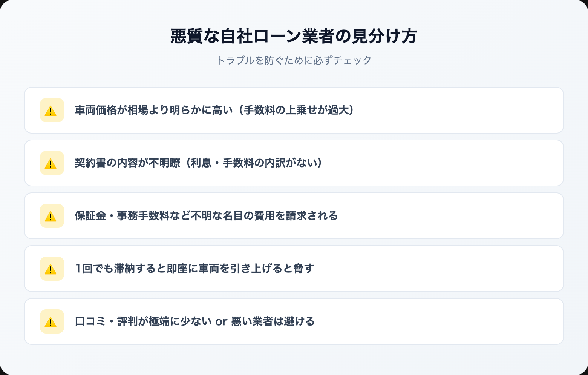Select the text 契約書の内容が不明瞭
588x375 pixels.
click(127, 163)
